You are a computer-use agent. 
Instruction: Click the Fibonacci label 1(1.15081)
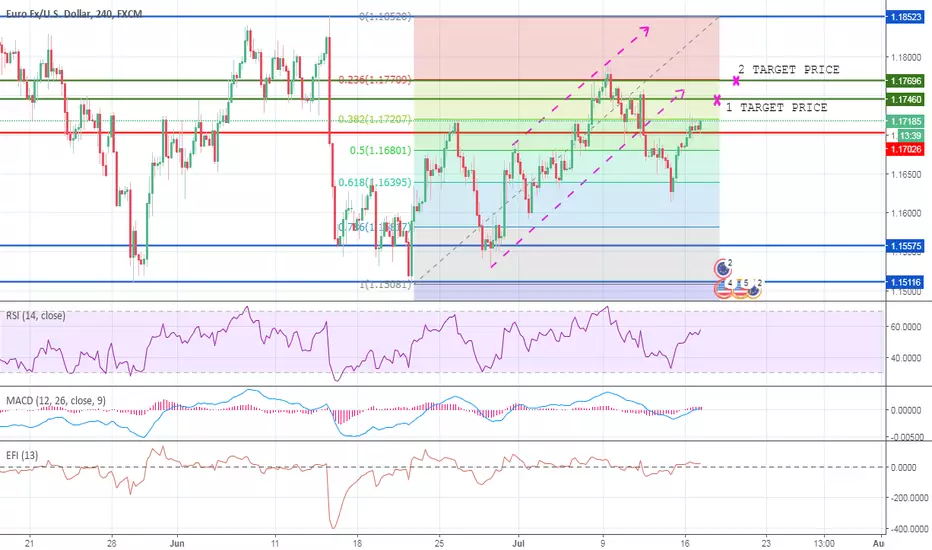[x=385, y=285]
